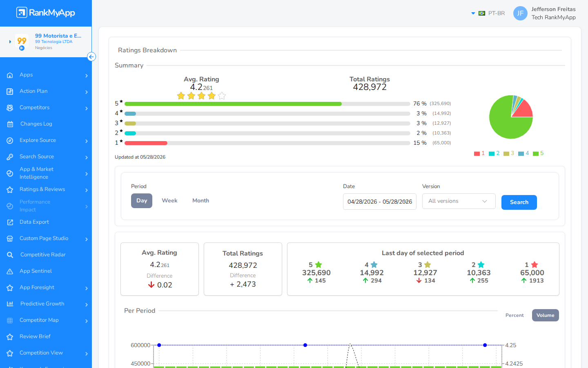Screen dimensions: 588x368
Task: Click the 4 legend color swatch
Action: 521,154
